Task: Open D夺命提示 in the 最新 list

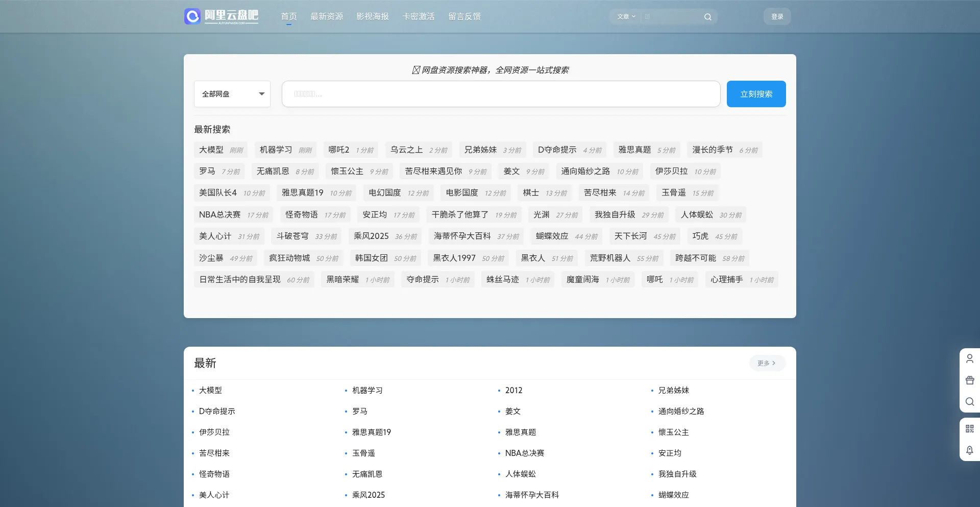Action: coord(217,411)
